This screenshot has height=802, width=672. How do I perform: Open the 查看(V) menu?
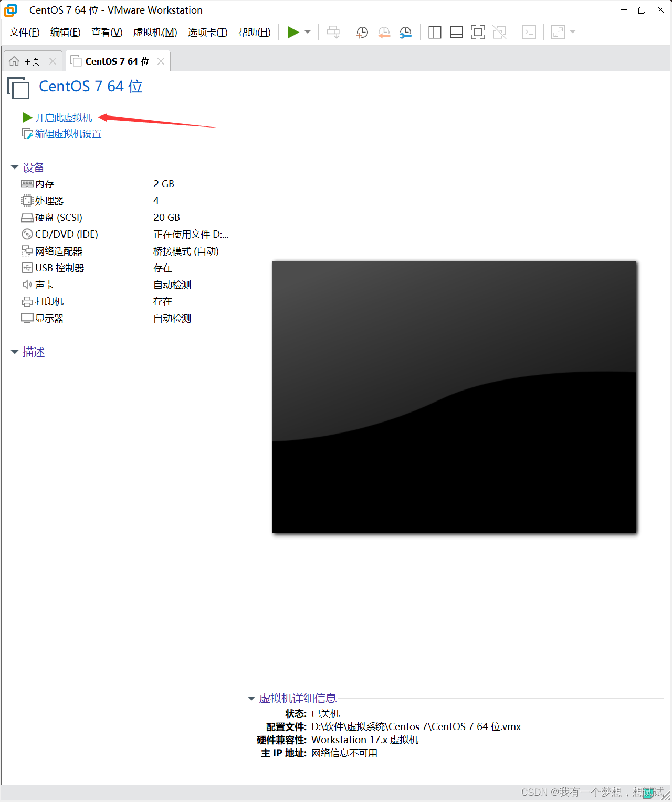(107, 33)
